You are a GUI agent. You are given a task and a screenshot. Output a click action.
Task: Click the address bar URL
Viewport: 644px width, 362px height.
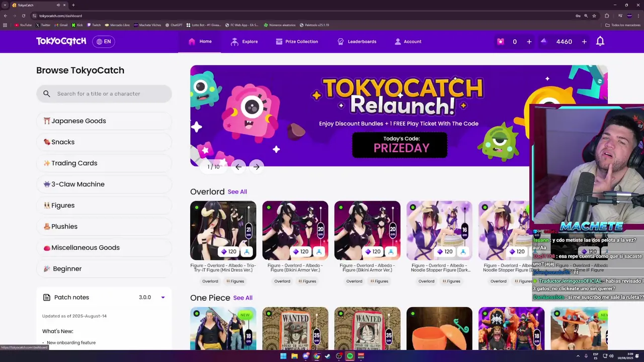(x=60, y=16)
